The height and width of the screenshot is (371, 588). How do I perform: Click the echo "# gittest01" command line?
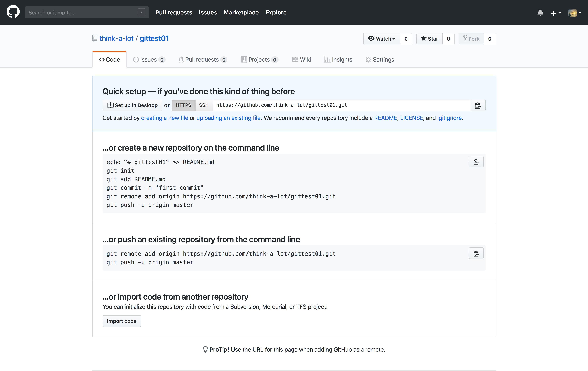pyautogui.click(x=160, y=162)
